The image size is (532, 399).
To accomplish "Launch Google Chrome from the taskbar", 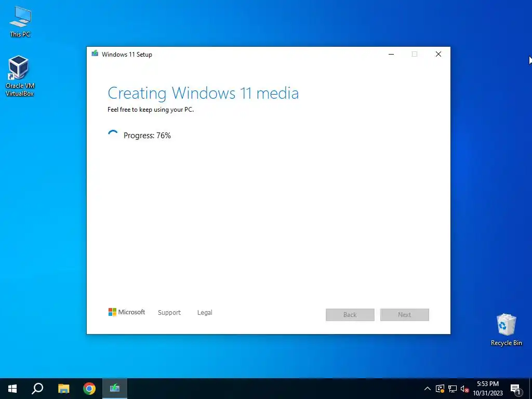I will [89, 389].
